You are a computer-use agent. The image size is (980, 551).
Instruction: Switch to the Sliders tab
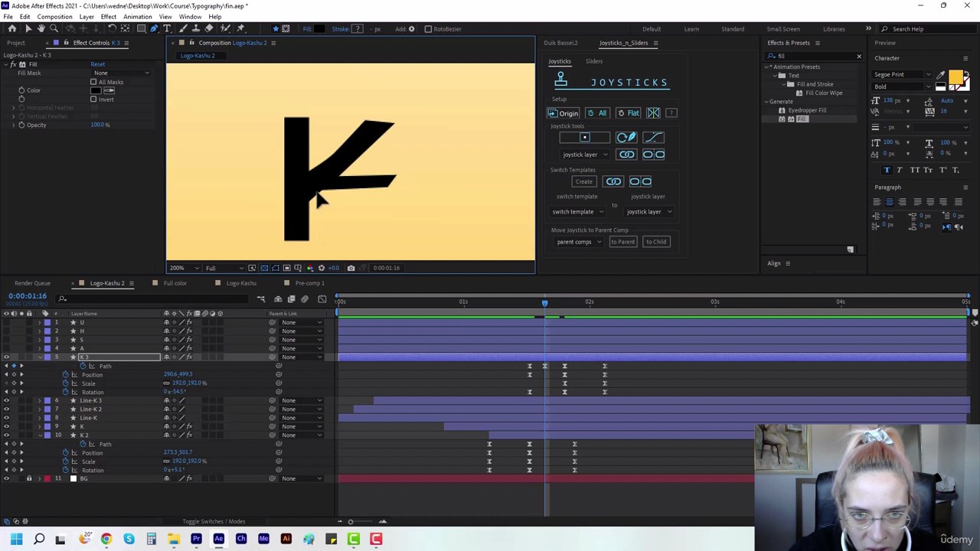pos(594,61)
